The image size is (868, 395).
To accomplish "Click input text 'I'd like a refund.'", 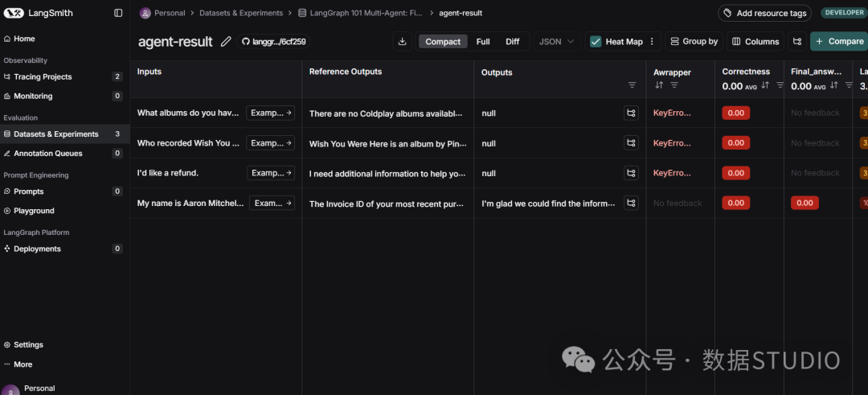I will pos(168,173).
